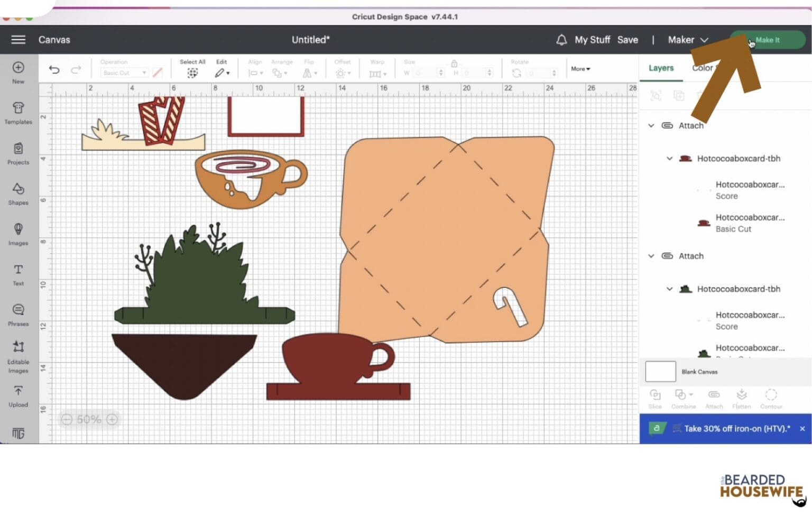Open the Maker machine dropdown
The image size is (812, 516).
[687, 40]
